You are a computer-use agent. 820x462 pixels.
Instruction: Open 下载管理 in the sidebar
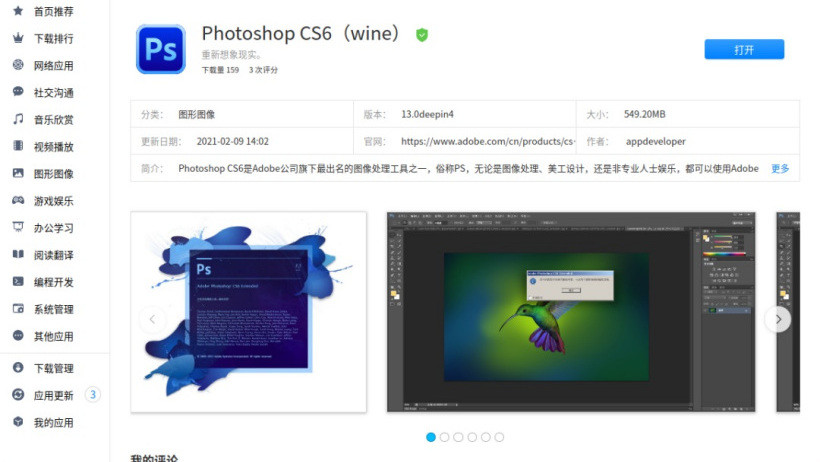click(x=54, y=369)
